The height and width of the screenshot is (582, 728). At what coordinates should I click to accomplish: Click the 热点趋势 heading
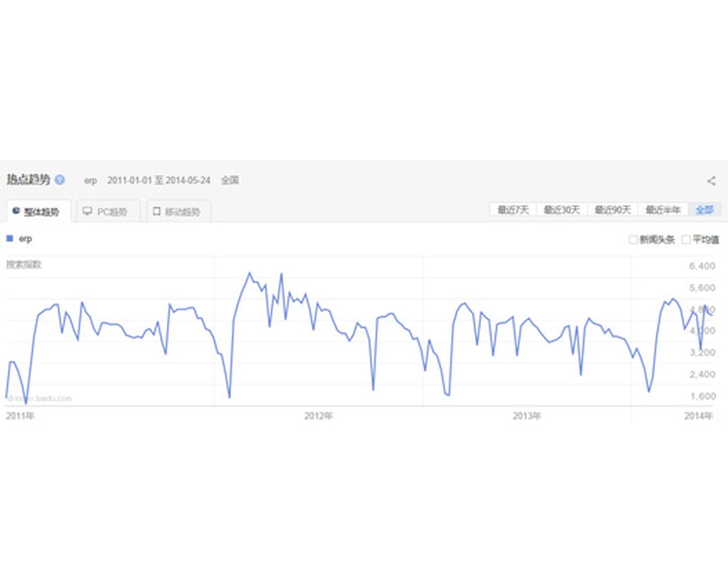28,180
